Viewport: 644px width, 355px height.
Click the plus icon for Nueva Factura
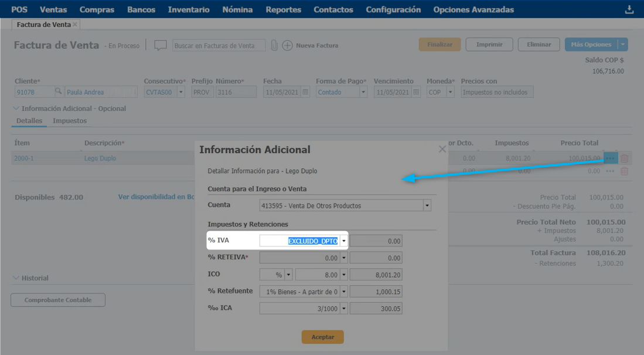(287, 45)
